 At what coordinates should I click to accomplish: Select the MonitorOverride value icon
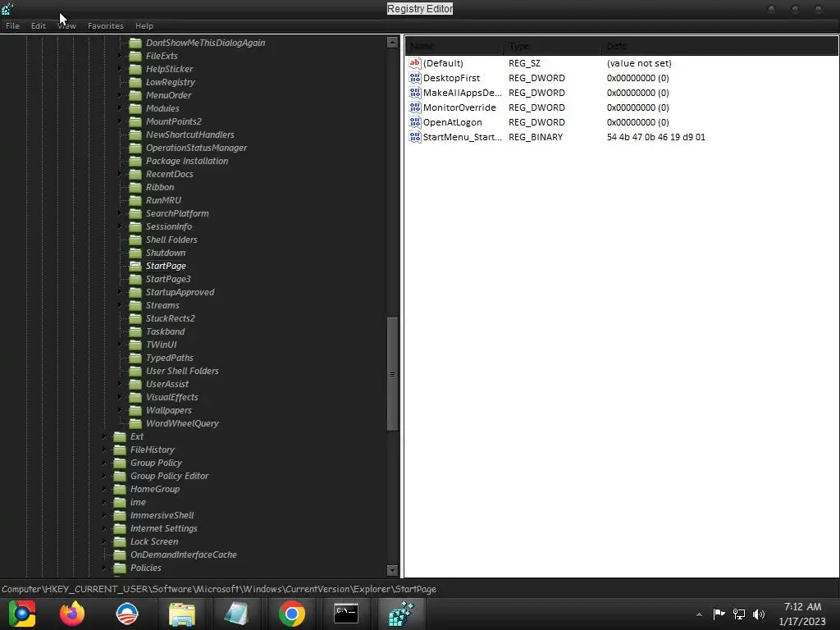tap(414, 107)
